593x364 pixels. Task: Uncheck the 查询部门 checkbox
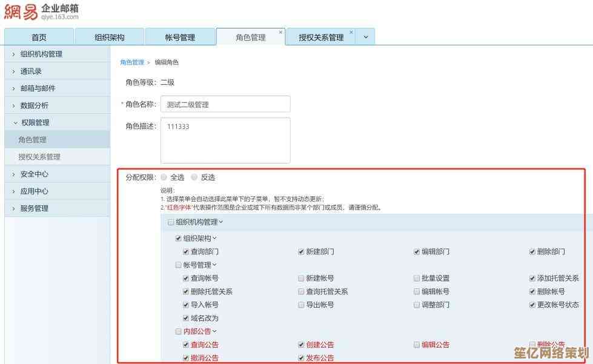coord(185,251)
